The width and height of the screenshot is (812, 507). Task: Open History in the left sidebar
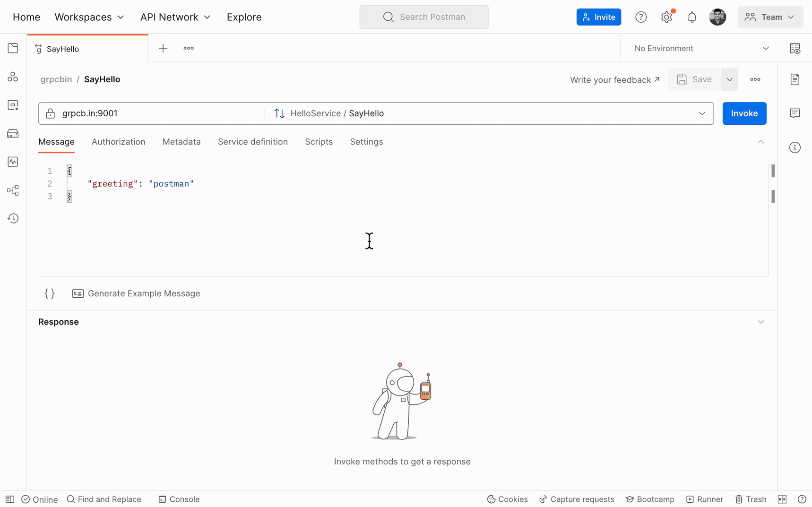[x=13, y=218]
